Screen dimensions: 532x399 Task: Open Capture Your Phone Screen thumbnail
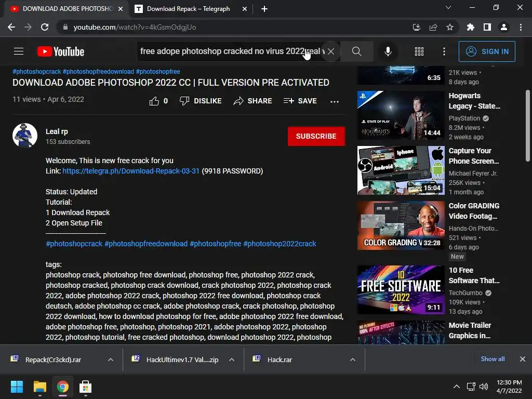click(401, 170)
